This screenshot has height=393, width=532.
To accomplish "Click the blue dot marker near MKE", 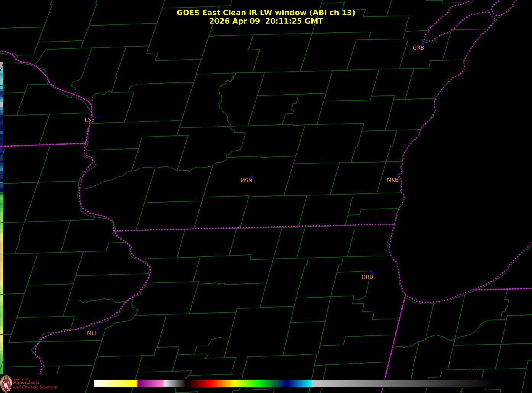I will [398, 176].
